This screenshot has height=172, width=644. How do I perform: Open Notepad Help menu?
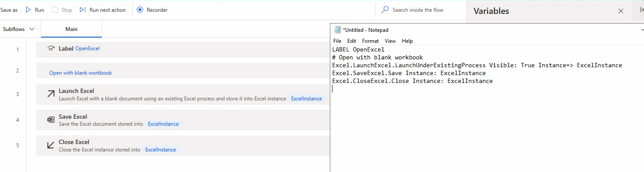[x=407, y=41]
